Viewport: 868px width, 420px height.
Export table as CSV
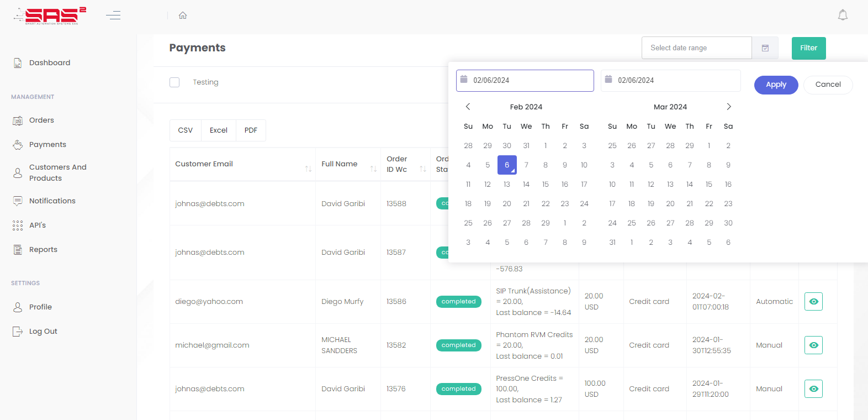186,130
